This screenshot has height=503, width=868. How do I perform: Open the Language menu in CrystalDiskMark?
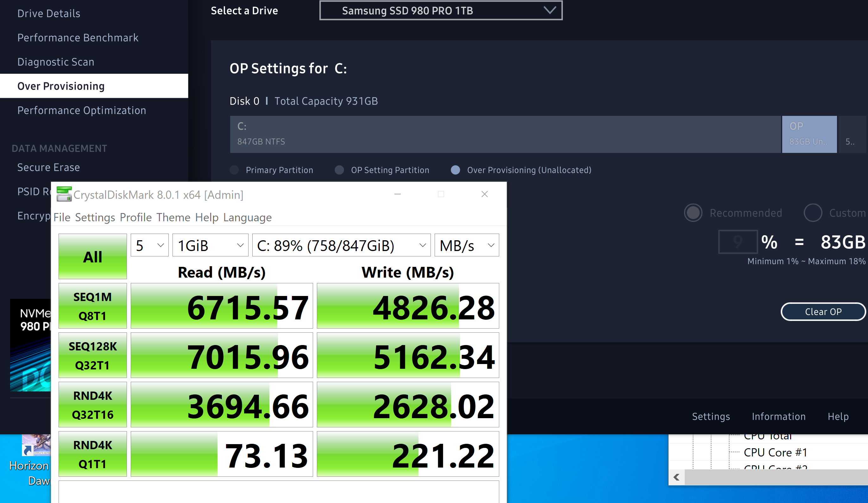(247, 217)
